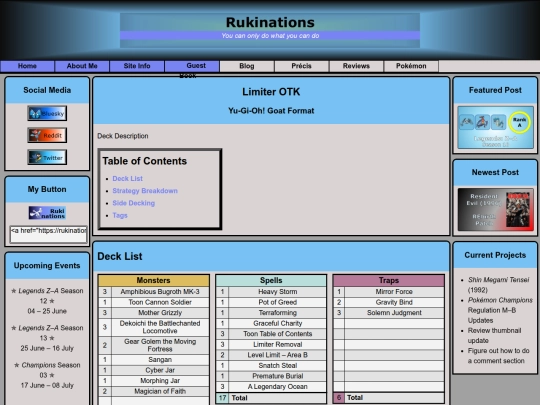This screenshot has height=405, width=540.
Task: Select Mirror Force trap row
Action: [389, 292]
